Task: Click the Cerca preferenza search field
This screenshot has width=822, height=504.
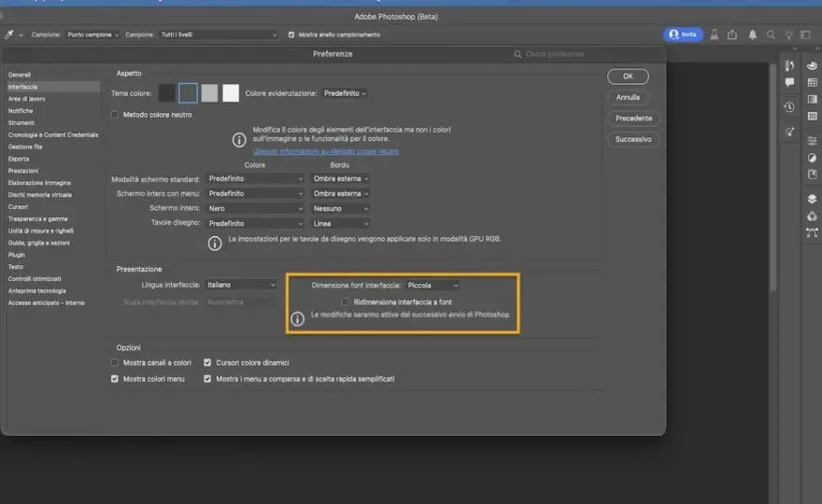Action: point(555,54)
